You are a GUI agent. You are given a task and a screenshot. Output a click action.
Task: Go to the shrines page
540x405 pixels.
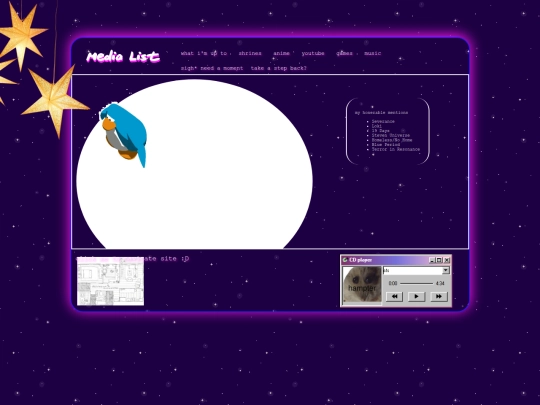pos(250,53)
